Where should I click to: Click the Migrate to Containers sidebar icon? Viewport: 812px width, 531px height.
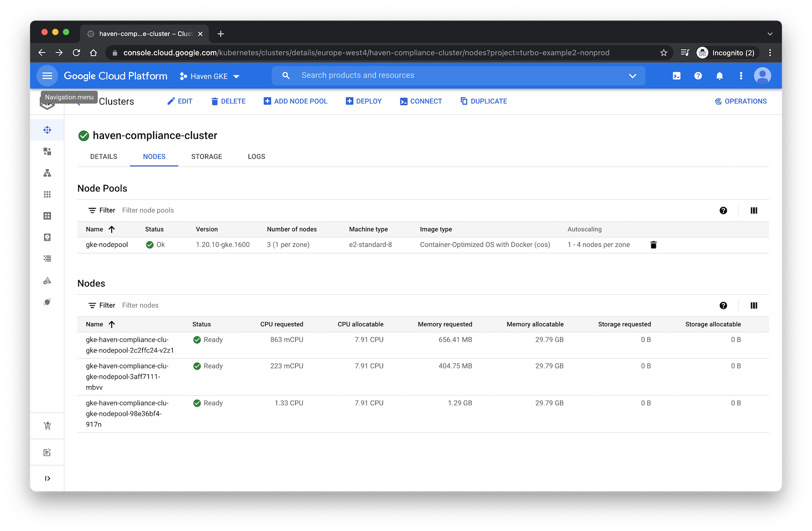pos(47,280)
